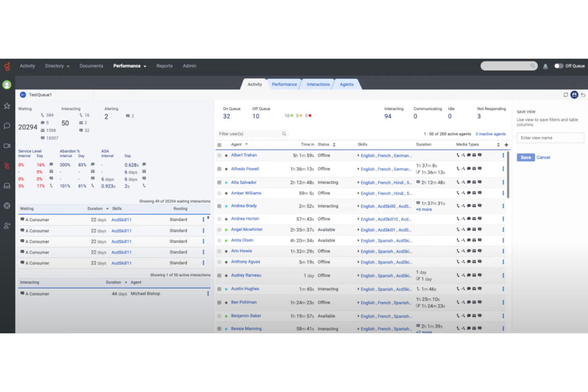This screenshot has width=588, height=392.
Task: Open the 0 inactive agents link
Action: coord(490,134)
